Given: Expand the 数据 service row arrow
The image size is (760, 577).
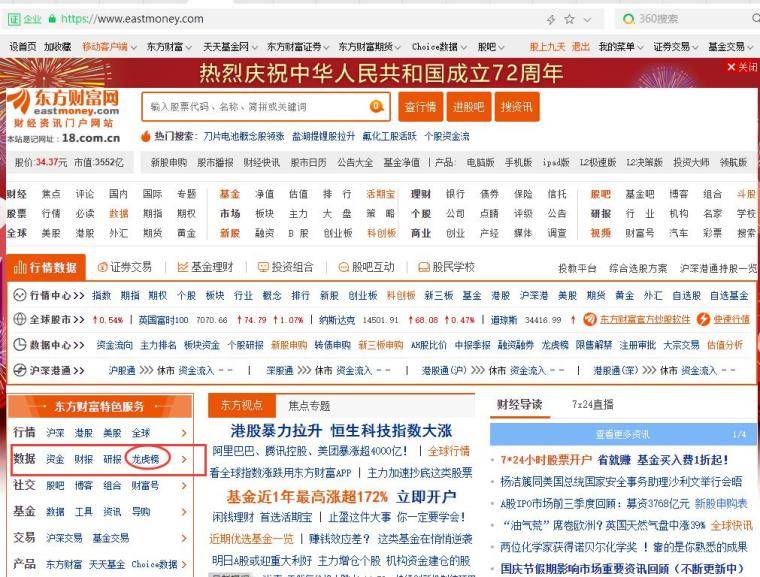Looking at the screenshot, I should pyautogui.click(x=184, y=459).
